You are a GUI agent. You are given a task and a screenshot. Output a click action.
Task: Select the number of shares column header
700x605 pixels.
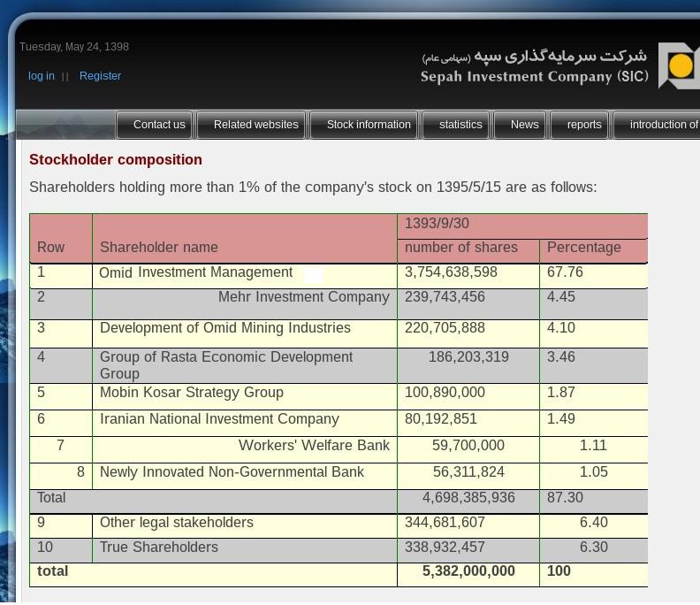[468, 251]
